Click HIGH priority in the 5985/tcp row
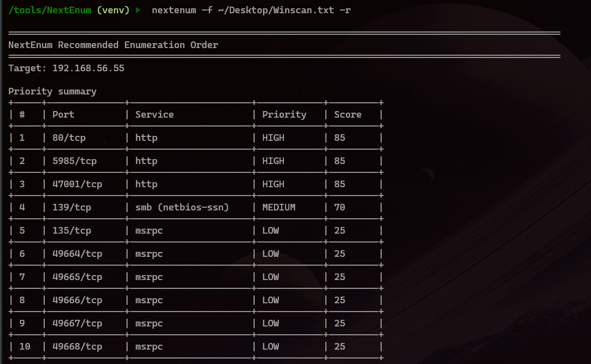This screenshot has width=591, height=364. (273, 161)
